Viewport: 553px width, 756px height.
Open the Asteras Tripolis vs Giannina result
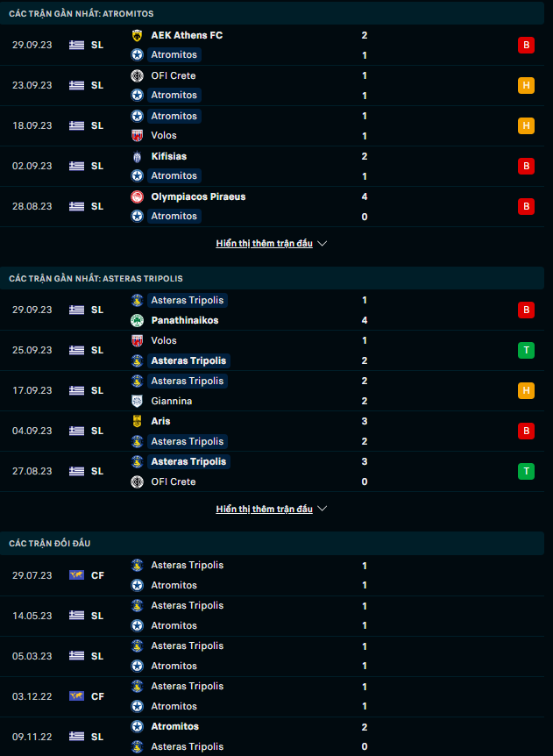point(263,390)
